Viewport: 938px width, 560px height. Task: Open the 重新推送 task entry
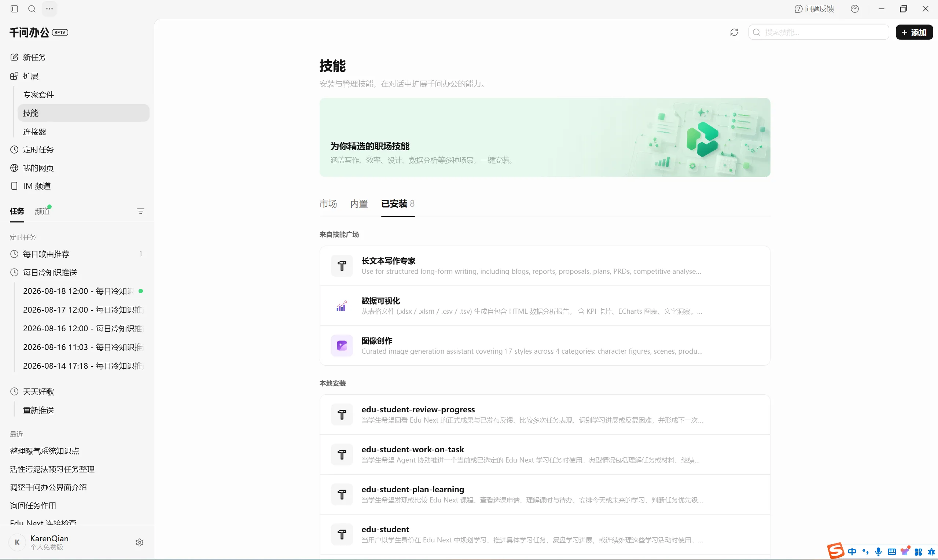(x=83, y=410)
